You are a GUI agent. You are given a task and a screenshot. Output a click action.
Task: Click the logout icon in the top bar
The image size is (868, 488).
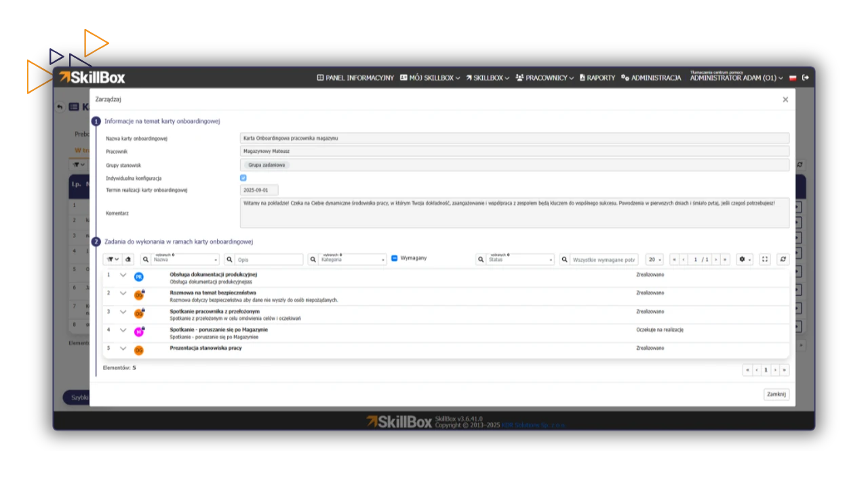[806, 78]
